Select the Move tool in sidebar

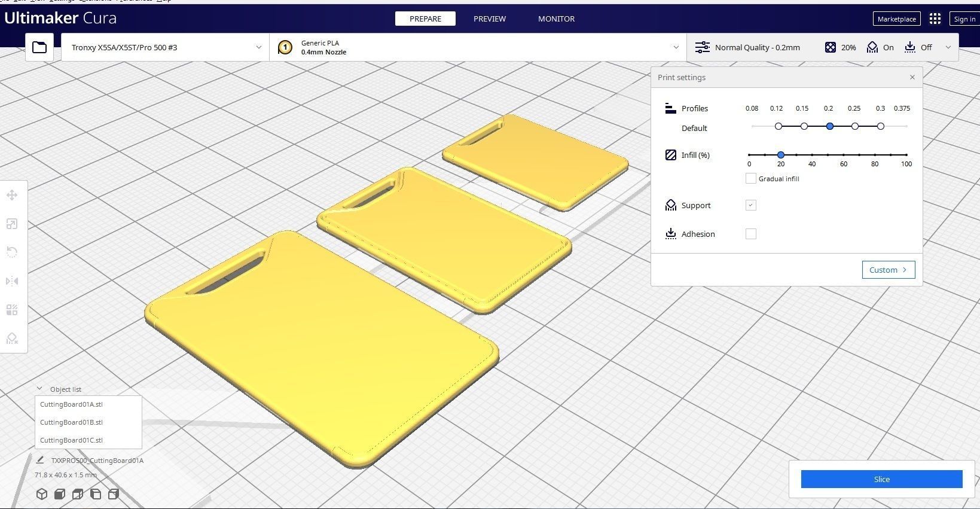[x=12, y=195]
